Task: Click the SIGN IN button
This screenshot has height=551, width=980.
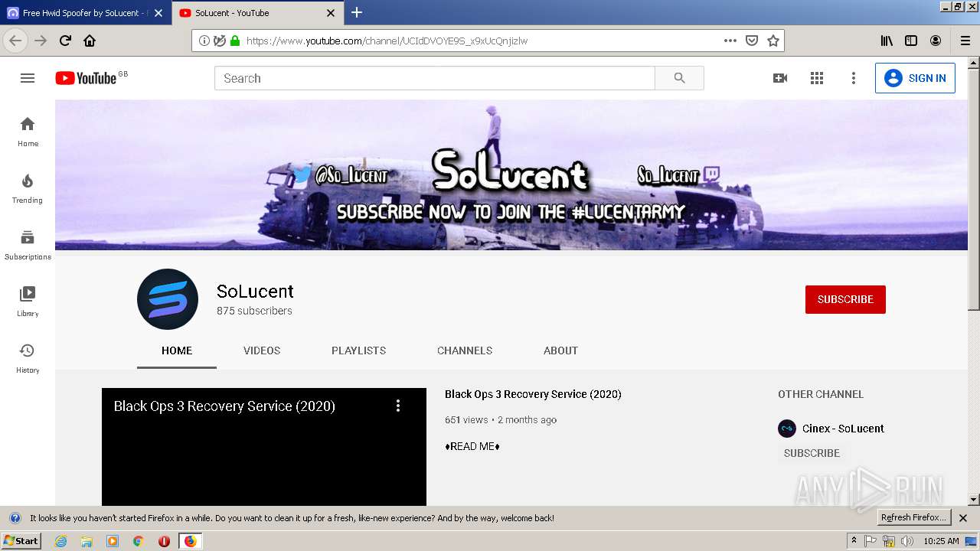Action: [915, 78]
